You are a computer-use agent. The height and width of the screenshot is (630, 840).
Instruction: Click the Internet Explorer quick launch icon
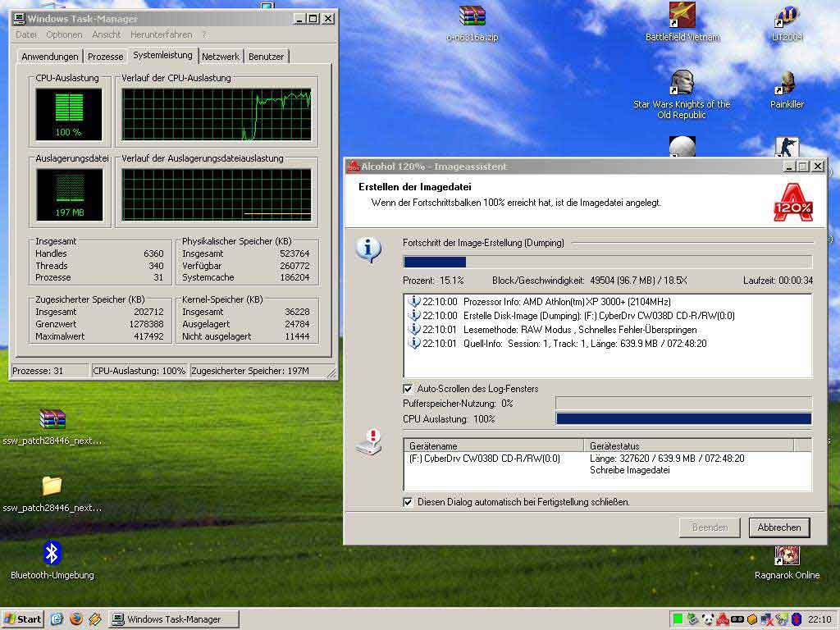coord(57,619)
